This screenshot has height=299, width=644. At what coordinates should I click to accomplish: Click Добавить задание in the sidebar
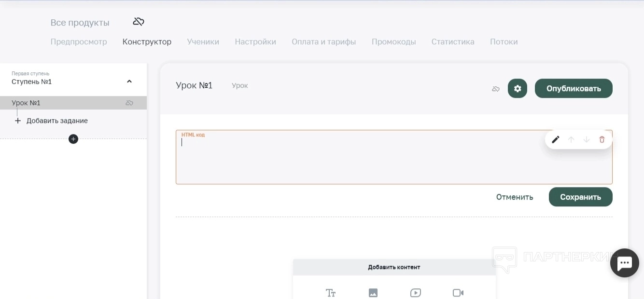tap(57, 121)
